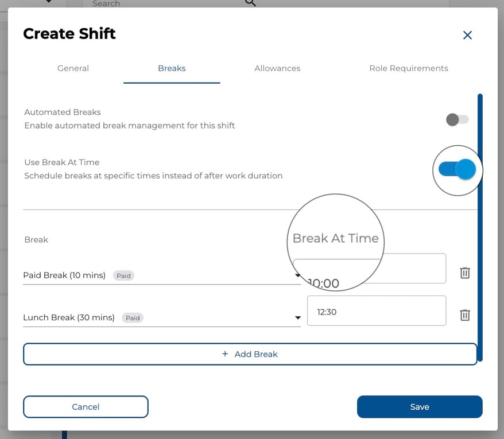504x439 pixels.
Task: Click the Break At Time column header
Action: coord(336,239)
